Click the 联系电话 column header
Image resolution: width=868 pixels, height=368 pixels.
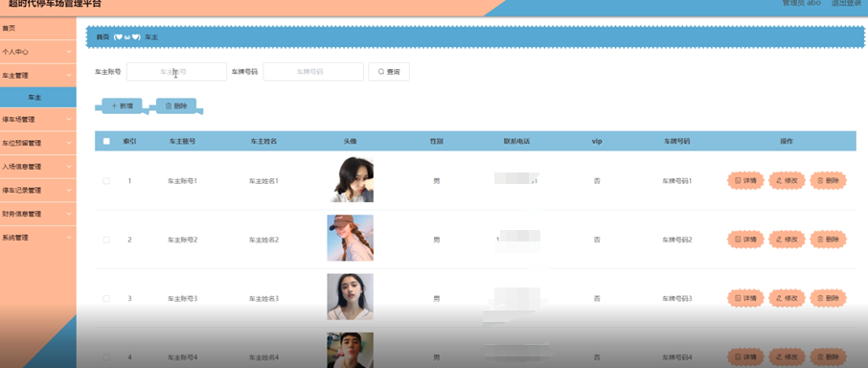pyautogui.click(x=516, y=141)
